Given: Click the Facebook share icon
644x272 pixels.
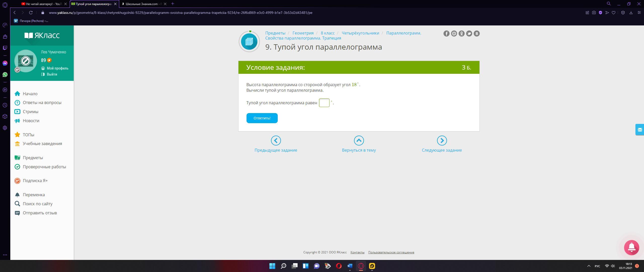Looking at the screenshot, I should (x=446, y=33).
